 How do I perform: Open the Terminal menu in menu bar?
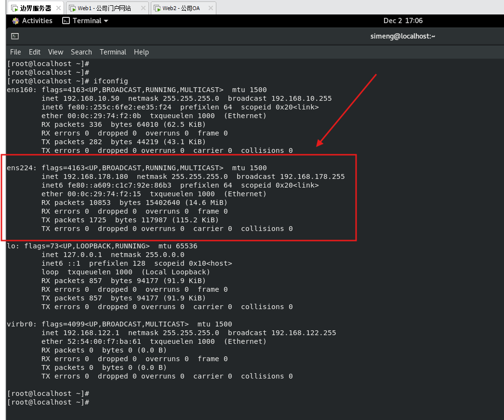tap(113, 52)
